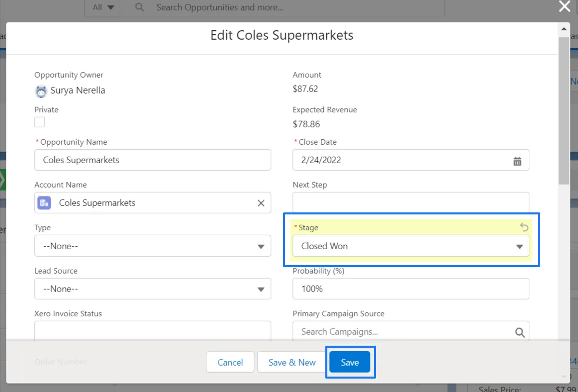578x392 pixels.
Task: Click the owner name Surya Nerella
Action: pyautogui.click(x=78, y=91)
